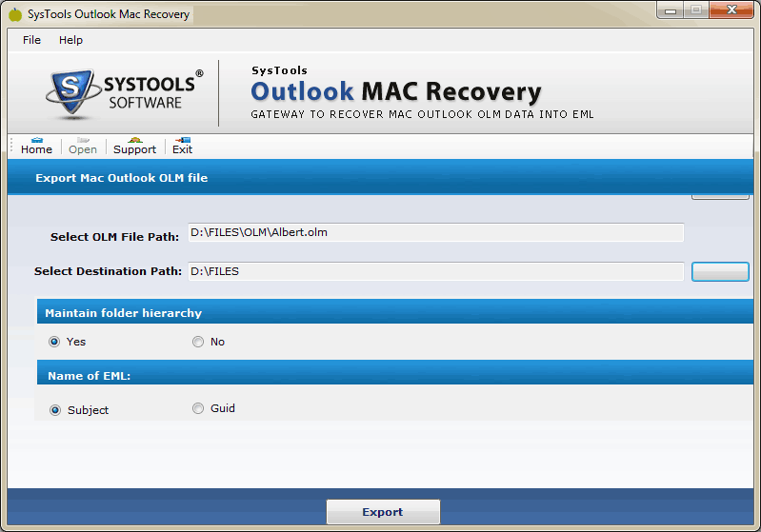Click the Exit toolbar button
Screen dimensions: 761x532
(x=183, y=146)
